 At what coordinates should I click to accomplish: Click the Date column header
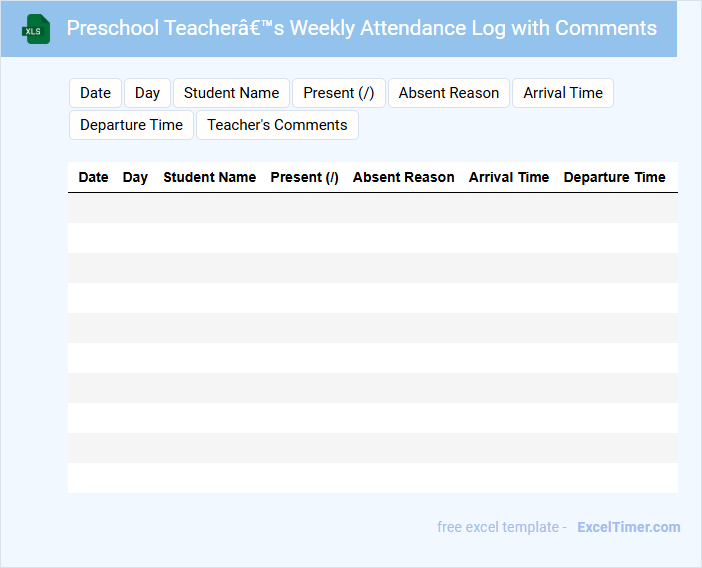[x=93, y=177]
